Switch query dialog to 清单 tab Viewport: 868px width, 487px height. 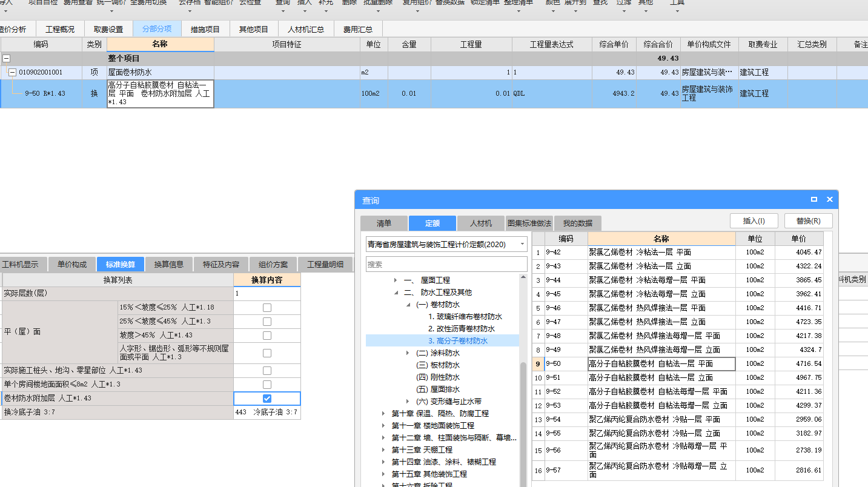(384, 224)
